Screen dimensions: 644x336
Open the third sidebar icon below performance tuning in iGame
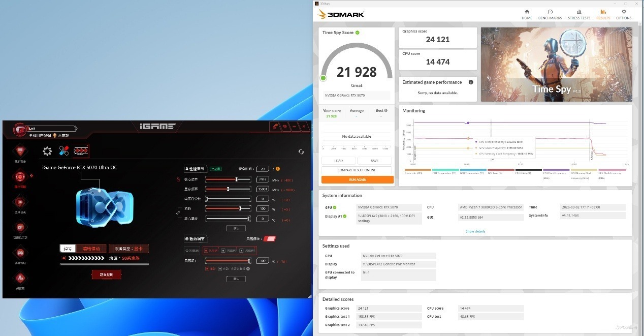point(20,202)
